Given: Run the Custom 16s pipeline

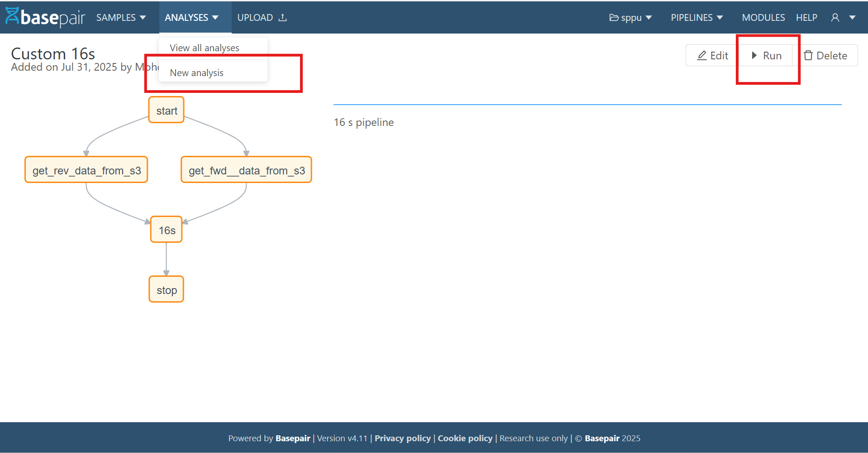Looking at the screenshot, I should point(768,55).
